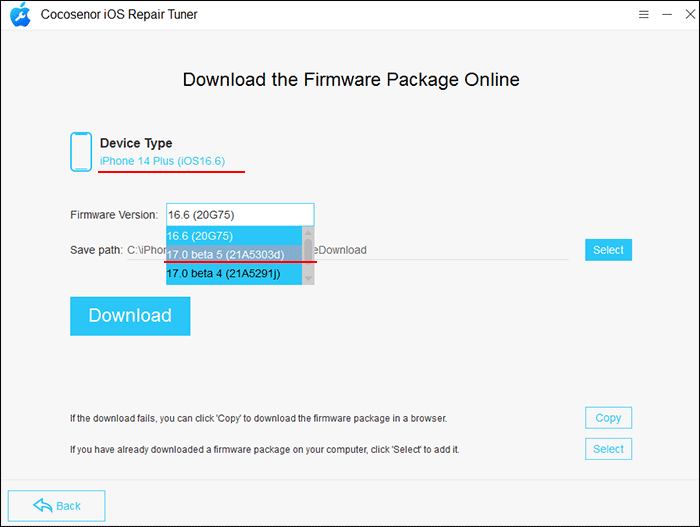This screenshot has height=527, width=700.
Task: Click the Cocosenor app logo icon
Action: tap(20, 15)
